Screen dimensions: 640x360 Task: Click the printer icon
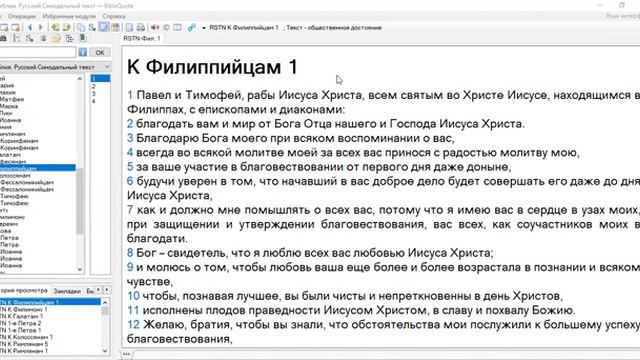click(140, 27)
